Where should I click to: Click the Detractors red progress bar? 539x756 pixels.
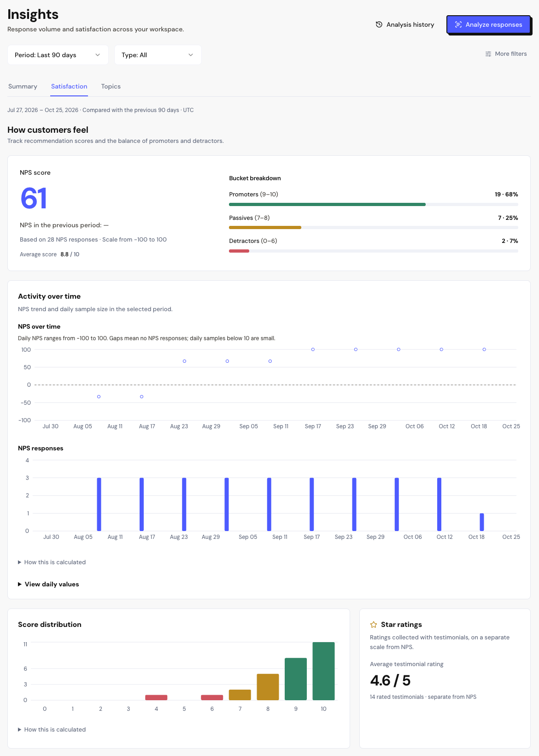coord(239,251)
